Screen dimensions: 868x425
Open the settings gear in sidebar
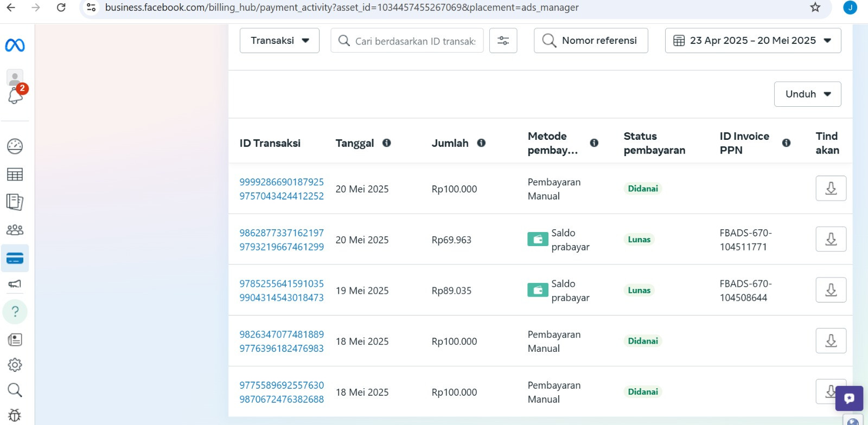(15, 365)
